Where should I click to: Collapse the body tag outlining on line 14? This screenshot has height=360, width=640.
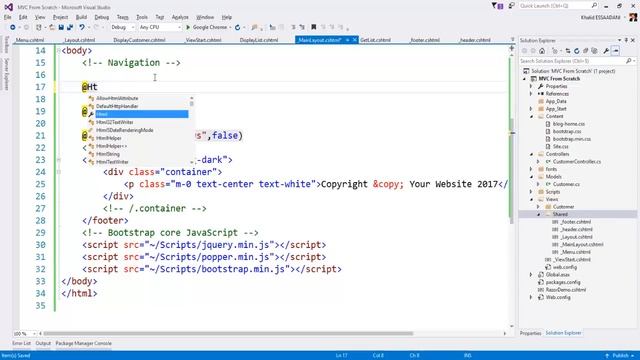pyautogui.click(x=58, y=51)
